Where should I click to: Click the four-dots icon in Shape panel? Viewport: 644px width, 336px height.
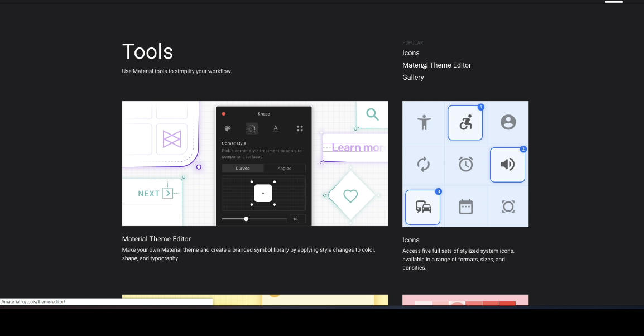(x=300, y=128)
